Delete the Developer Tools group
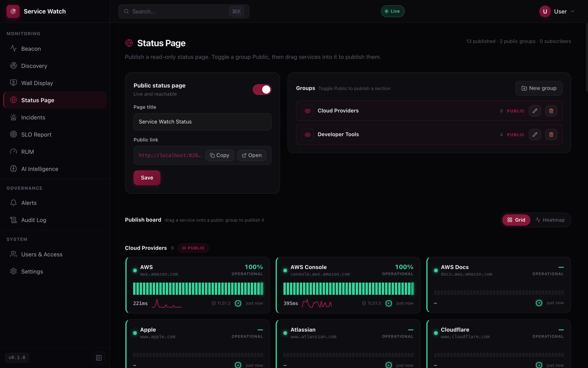 (x=551, y=135)
